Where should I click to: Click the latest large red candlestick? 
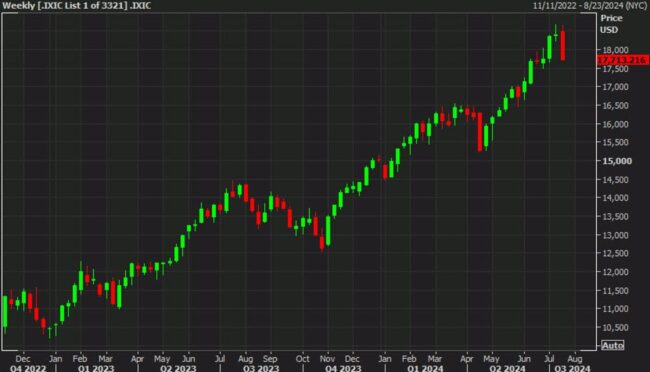coord(563,45)
